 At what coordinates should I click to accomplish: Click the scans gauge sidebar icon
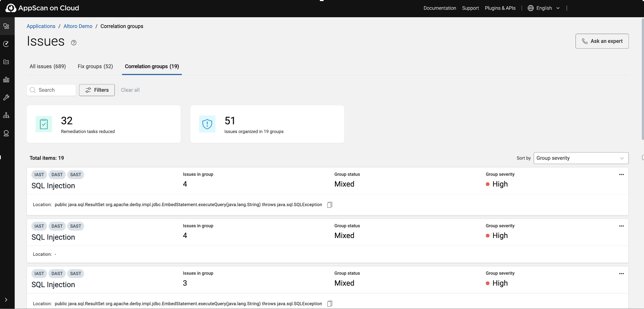pos(6,44)
